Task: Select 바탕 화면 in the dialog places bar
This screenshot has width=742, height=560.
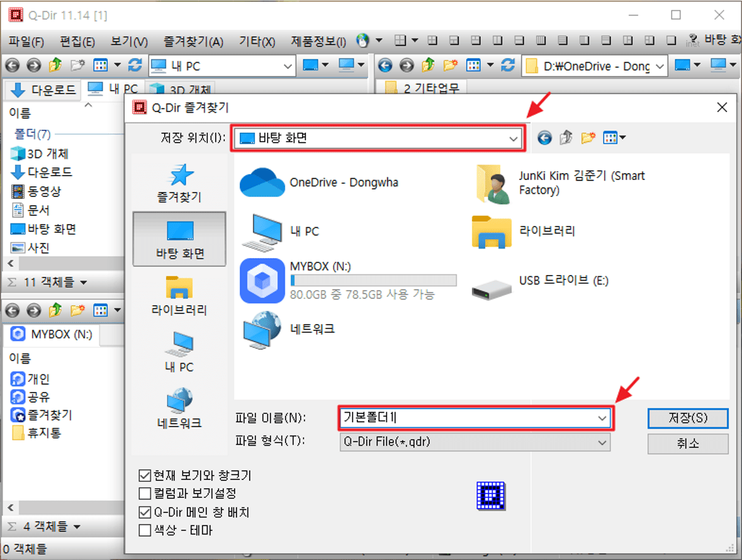Action: point(179,239)
